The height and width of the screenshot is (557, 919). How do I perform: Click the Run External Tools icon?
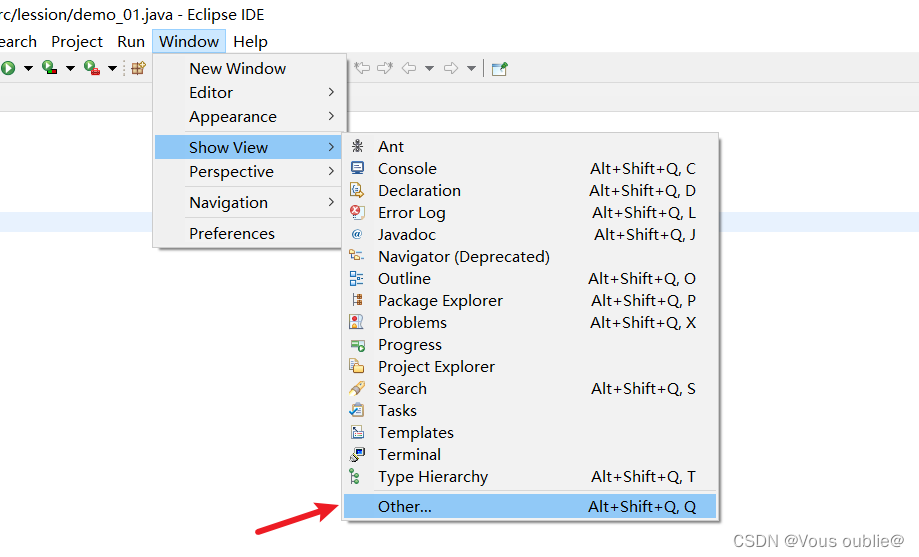tap(91, 68)
